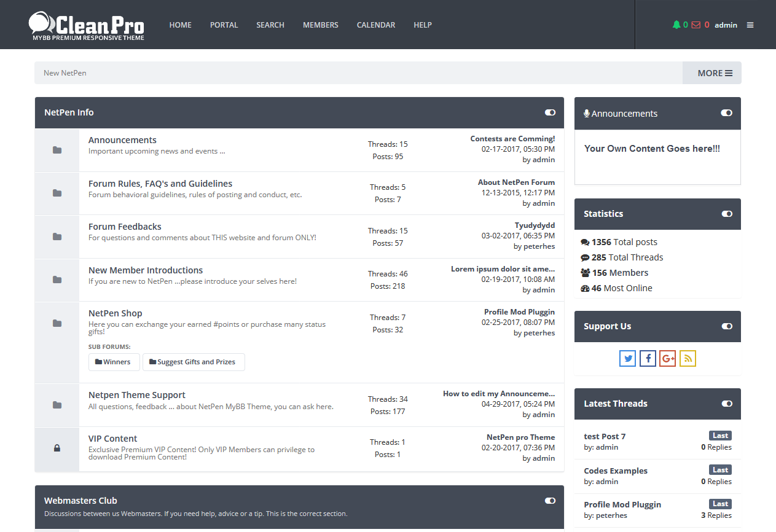The width and height of the screenshot is (776, 532).
Task: Open the Twitter icon under Support Us
Action: pos(627,358)
